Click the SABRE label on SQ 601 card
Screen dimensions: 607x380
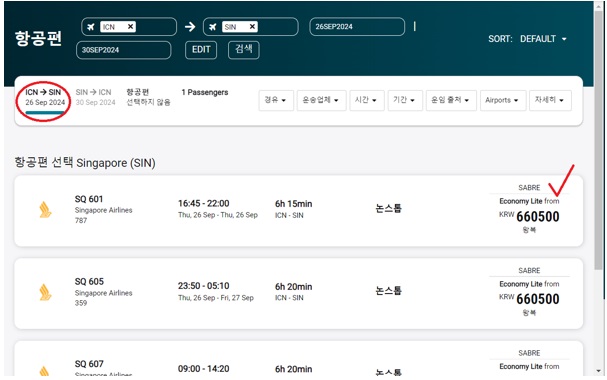(x=529, y=188)
